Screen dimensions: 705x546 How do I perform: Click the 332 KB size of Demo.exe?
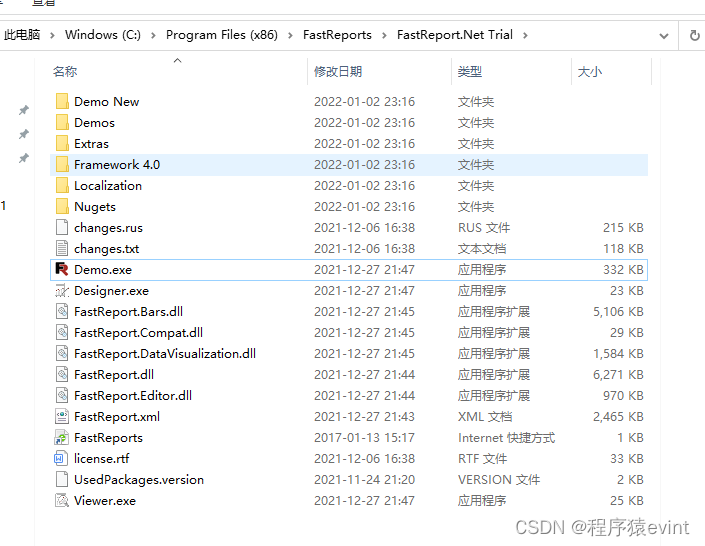(x=623, y=269)
